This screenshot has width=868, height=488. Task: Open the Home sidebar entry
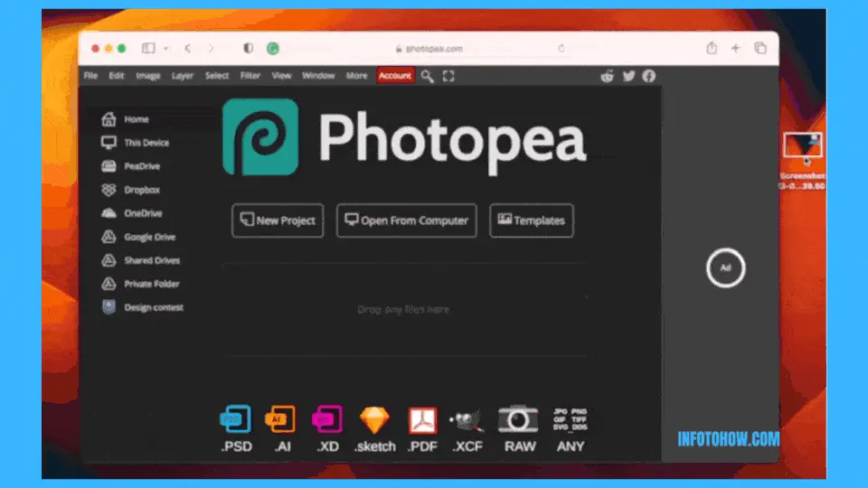tap(126, 119)
